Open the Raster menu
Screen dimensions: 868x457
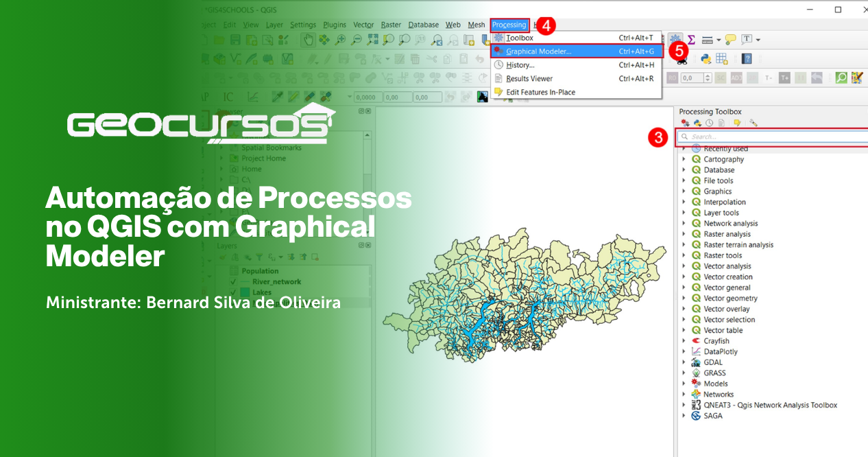point(390,24)
